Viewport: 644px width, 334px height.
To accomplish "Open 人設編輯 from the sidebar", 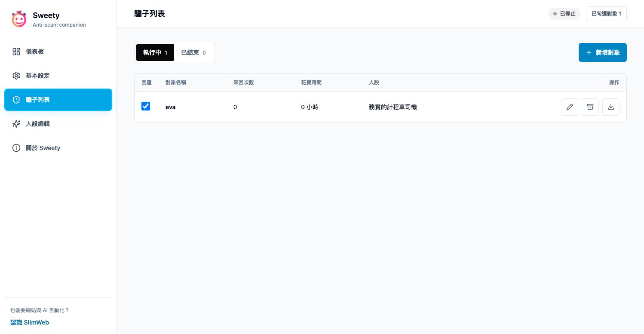I will point(58,124).
